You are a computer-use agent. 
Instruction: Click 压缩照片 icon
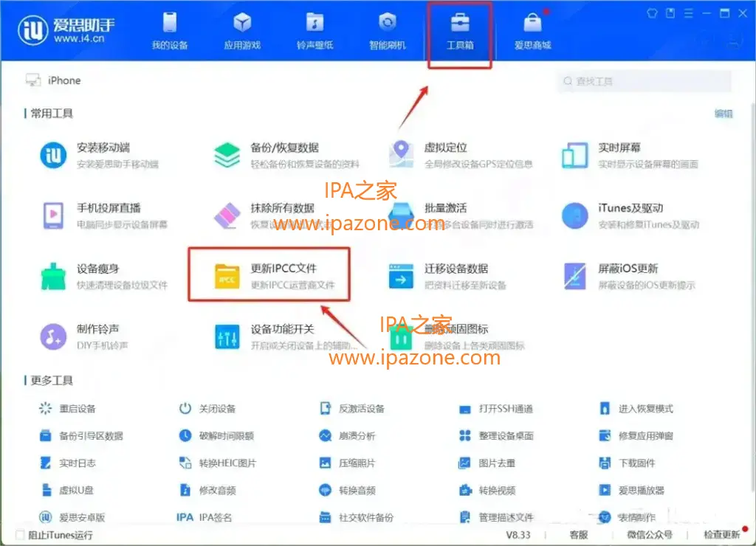326,463
